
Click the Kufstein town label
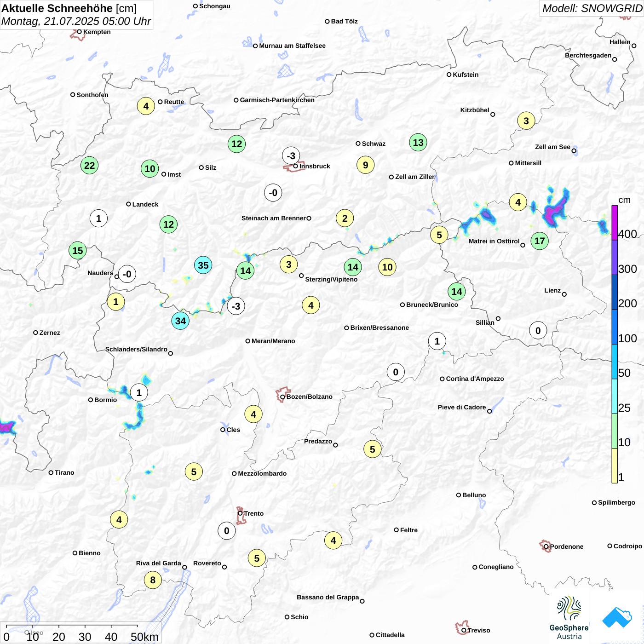(x=466, y=75)
